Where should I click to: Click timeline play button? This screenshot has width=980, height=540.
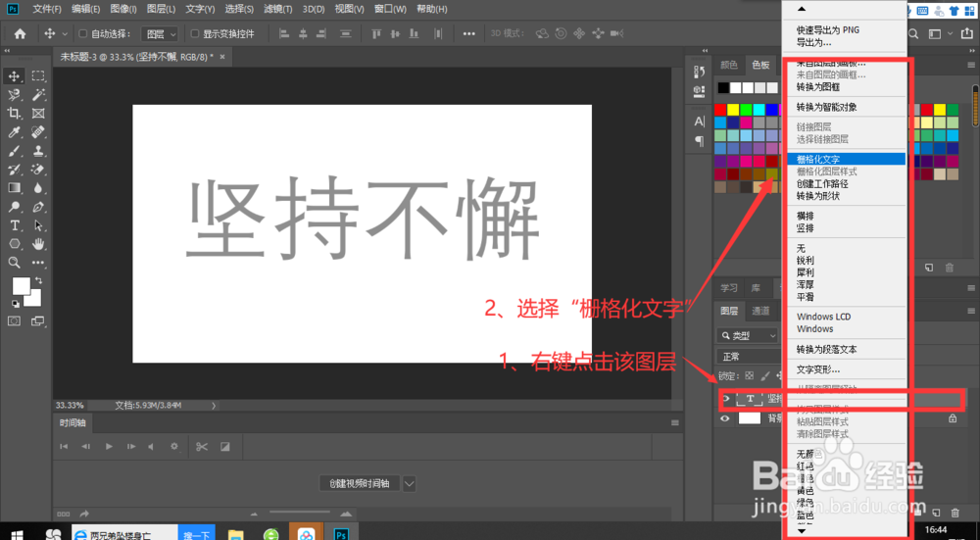(x=109, y=446)
